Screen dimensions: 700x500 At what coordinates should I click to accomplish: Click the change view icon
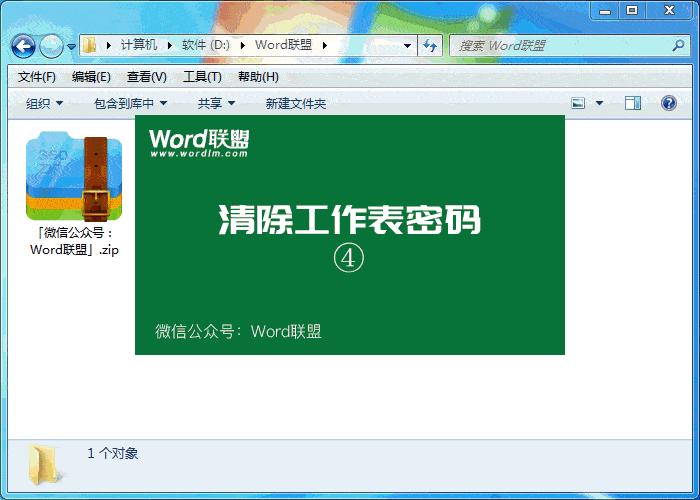(578, 104)
